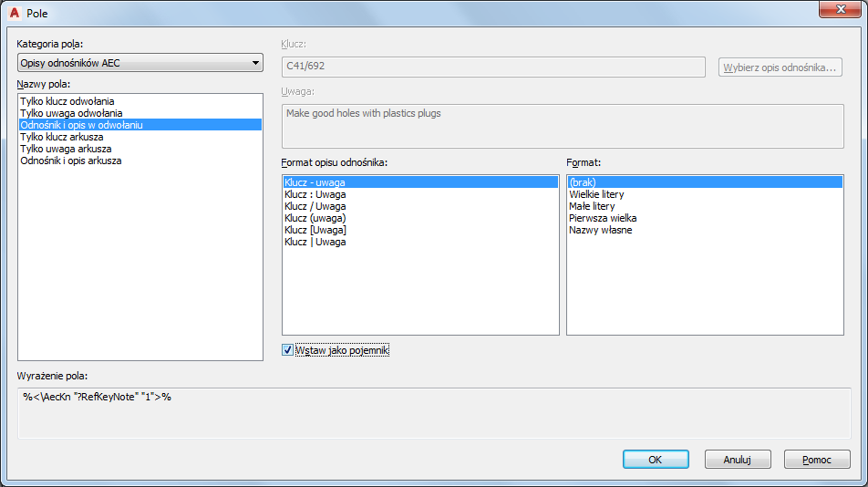This screenshot has height=487, width=868.
Task: Pick 'Pierwsza wielka' text format
Action: [705, 218]
